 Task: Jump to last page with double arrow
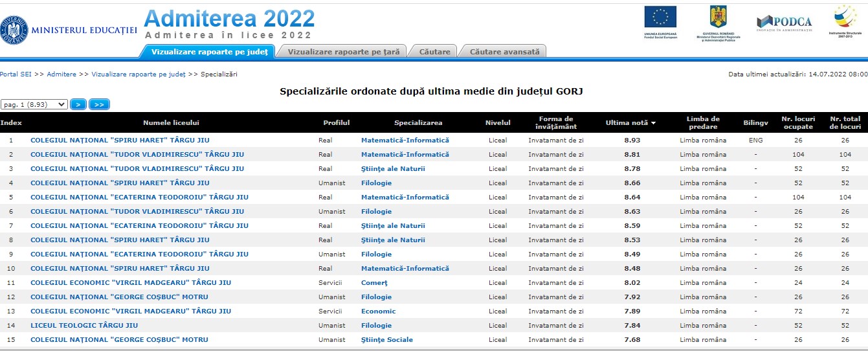pos(99,104)
